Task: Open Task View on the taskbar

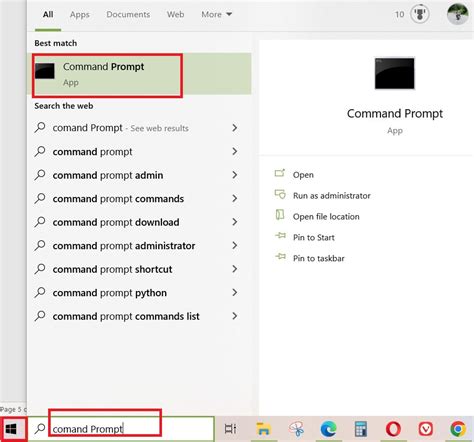Action: [230, 429]
